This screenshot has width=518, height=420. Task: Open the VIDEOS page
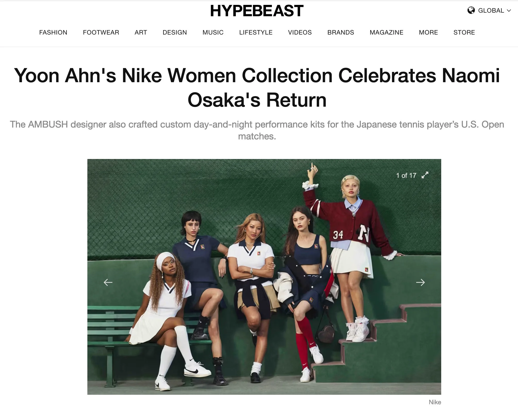(300, 32)
